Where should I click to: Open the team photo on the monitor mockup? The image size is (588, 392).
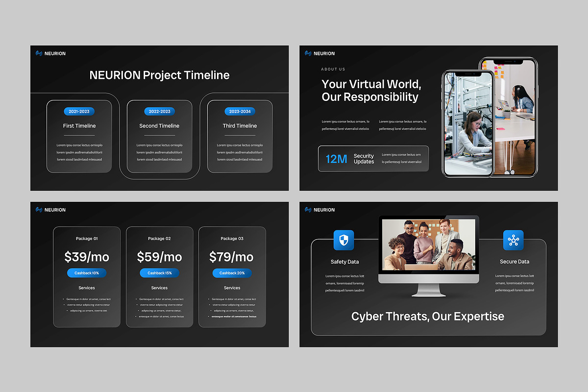coord(429,245)
